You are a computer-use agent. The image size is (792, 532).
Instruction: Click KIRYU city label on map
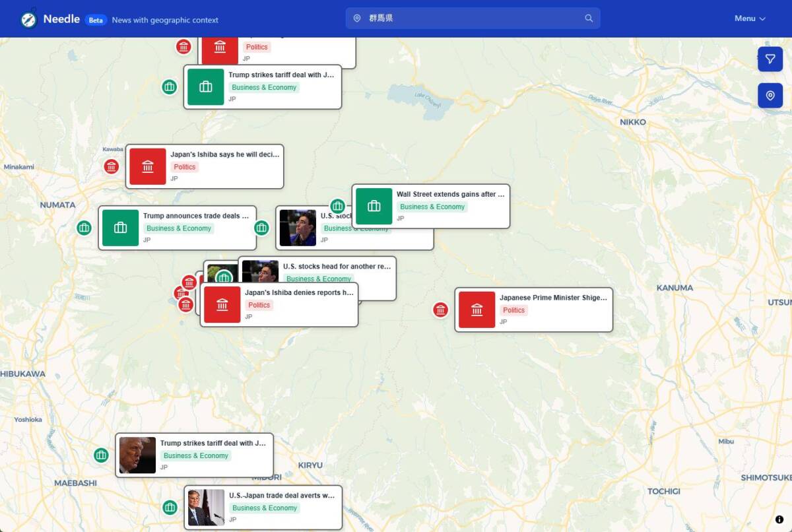coord(310,465)
